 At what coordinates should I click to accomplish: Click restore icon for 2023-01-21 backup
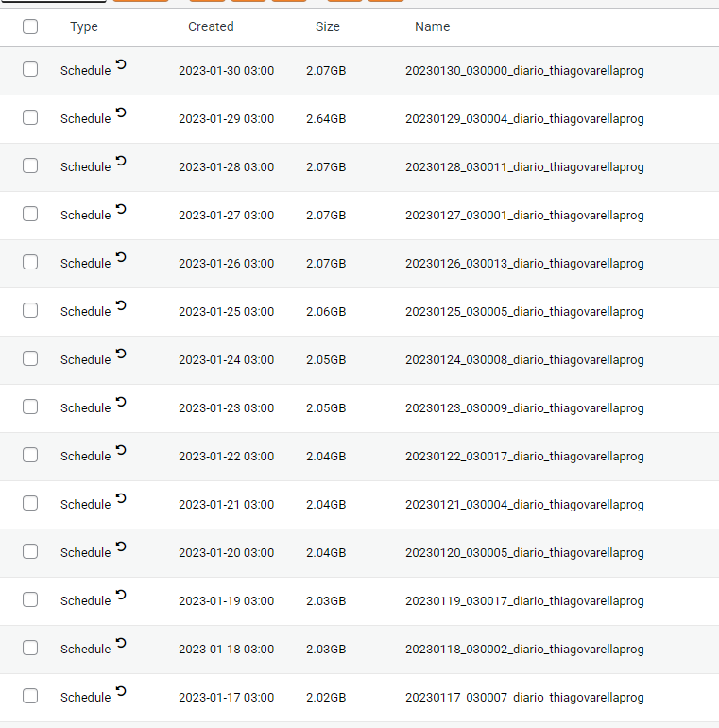pos(121,498)
